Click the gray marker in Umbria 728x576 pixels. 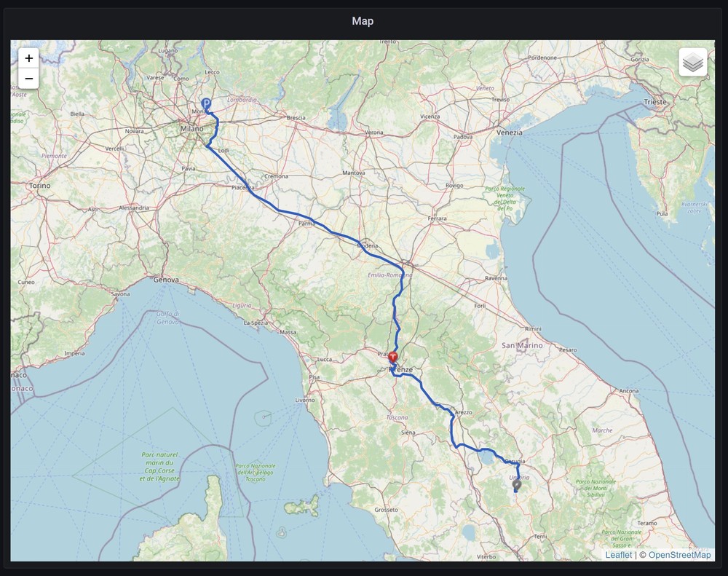coord(517,484)
